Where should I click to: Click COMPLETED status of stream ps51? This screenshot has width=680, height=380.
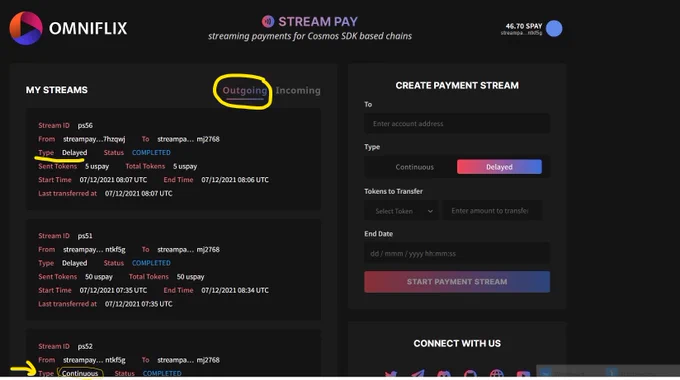(151, 263)
